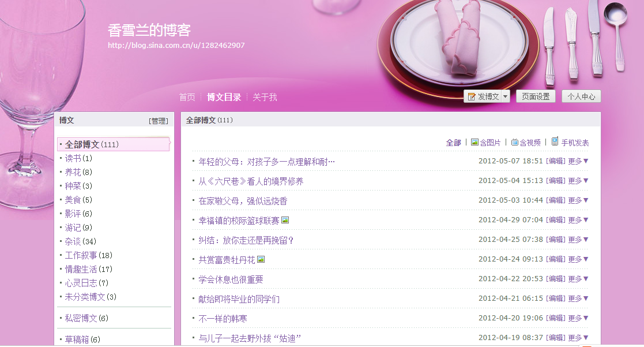Viewport: 644px width, 347px height.
Task: Click the video icon beside 含视频 filter
Action: [515, 142]
